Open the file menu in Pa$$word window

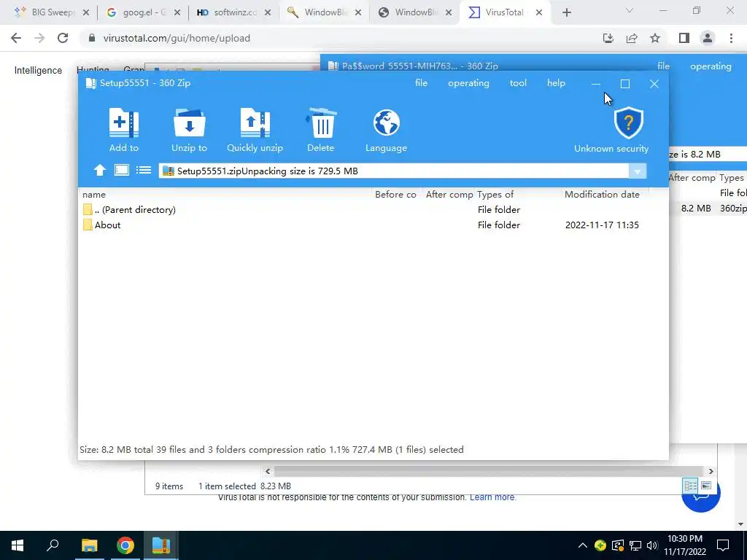(x=663, y=66)
